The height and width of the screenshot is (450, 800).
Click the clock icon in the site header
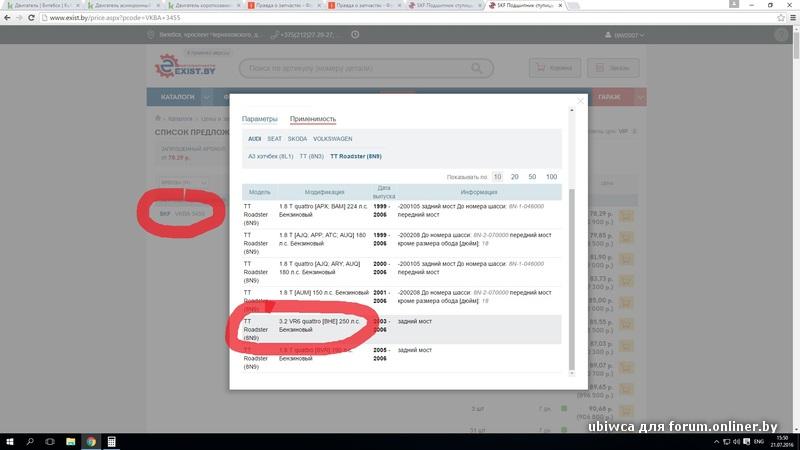(x=355, y=35)
